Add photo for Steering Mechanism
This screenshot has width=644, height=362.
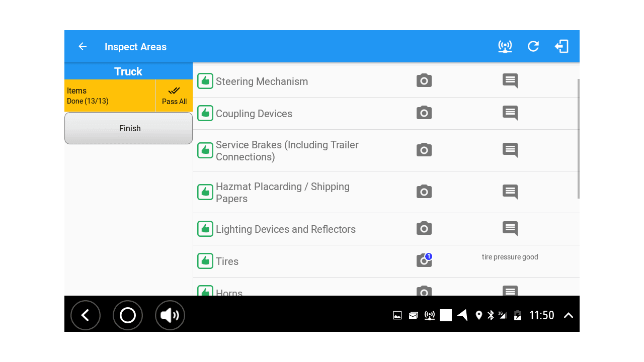click(x=424, y=80)
